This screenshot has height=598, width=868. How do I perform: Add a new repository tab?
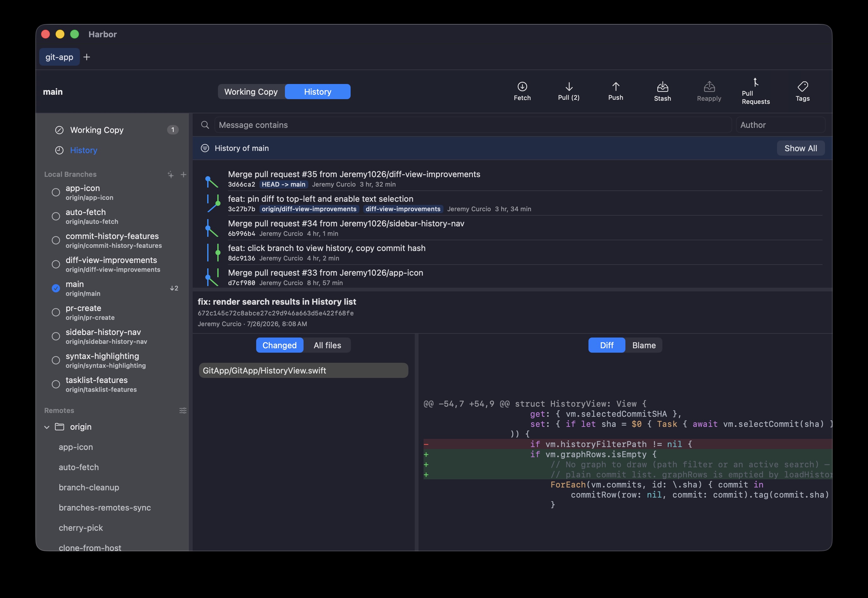point(87,57)
